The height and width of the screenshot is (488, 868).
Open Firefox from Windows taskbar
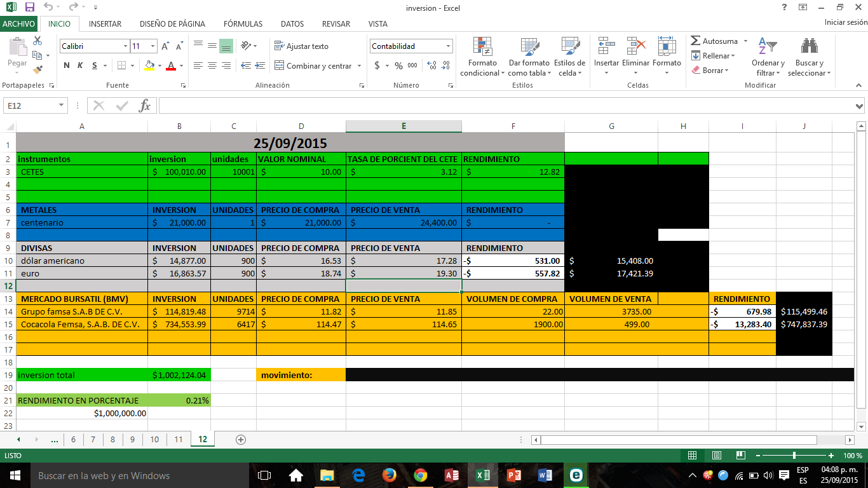coord(390,475)
